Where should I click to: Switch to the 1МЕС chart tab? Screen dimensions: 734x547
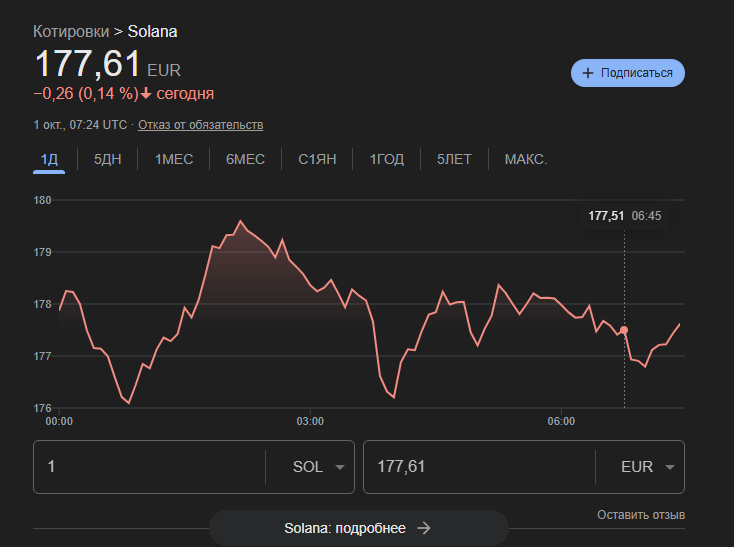pos(174,159)
